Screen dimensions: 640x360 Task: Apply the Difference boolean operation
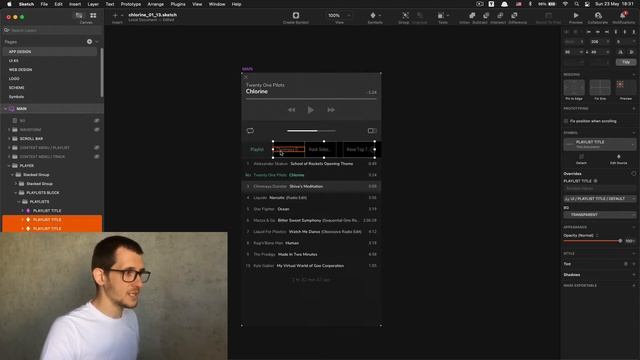click(514, 16)
